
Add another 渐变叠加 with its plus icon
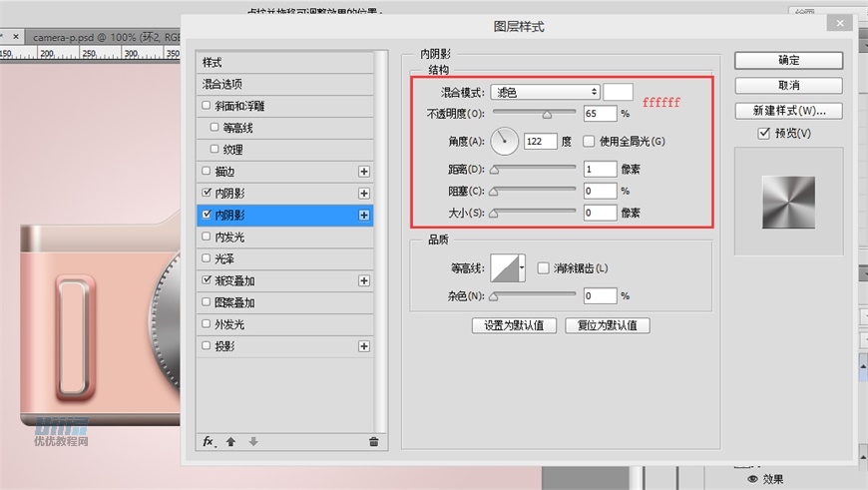[364, 280]
